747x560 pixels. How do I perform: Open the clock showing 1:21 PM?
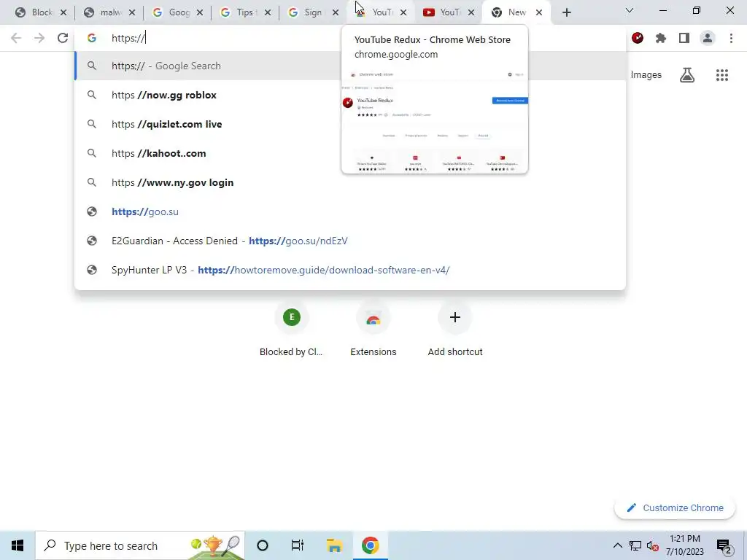pyautogui.click(x=684, y=545)
